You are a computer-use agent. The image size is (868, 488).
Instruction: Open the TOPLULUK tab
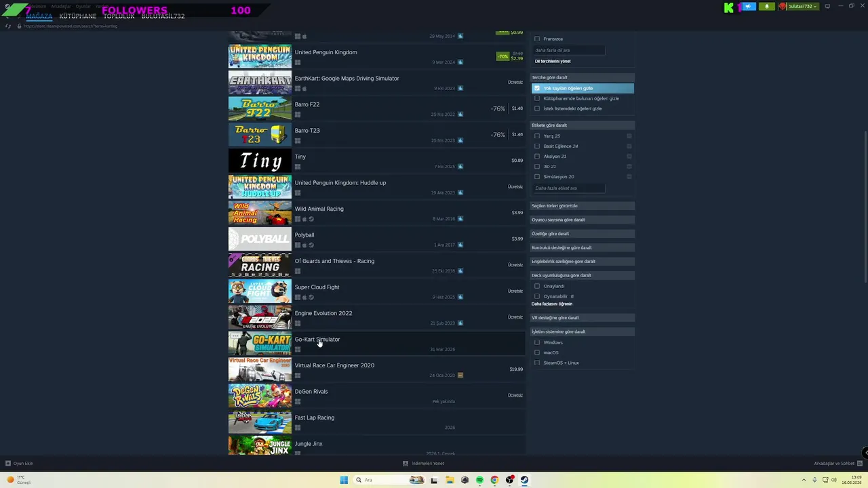(119, 16)
